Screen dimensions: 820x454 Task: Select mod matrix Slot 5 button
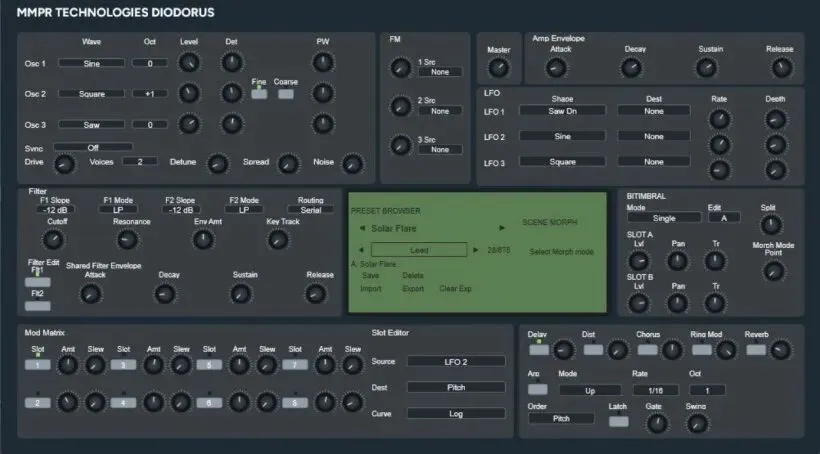click(x=209, y=365)
